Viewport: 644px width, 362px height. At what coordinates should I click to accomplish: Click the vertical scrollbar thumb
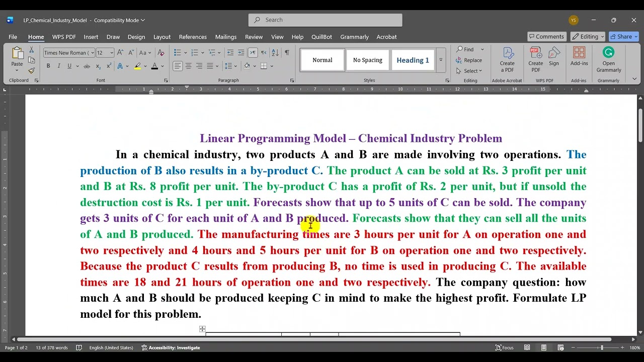click(x=640, y=126)
